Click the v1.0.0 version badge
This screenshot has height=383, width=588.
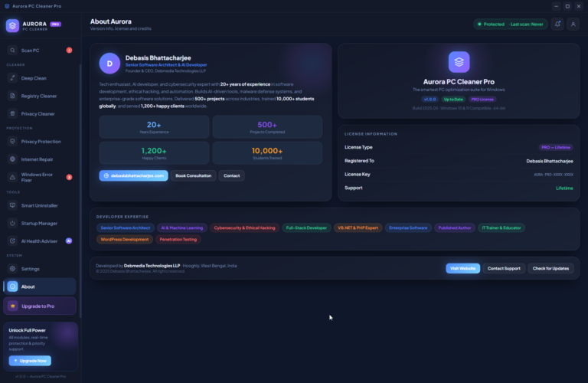(430, 100)
